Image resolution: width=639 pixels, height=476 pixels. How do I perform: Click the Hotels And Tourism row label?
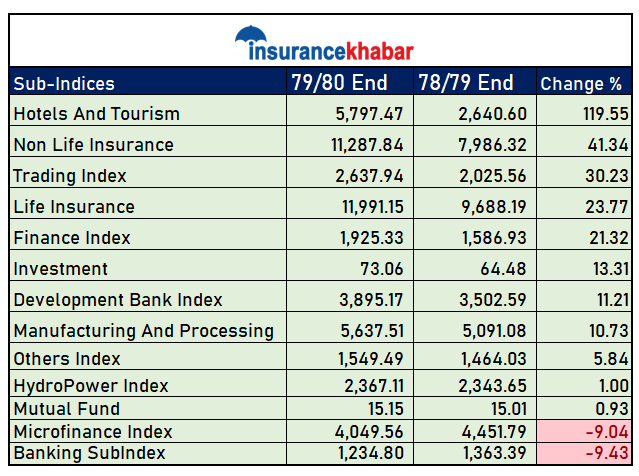coord(96,114)
